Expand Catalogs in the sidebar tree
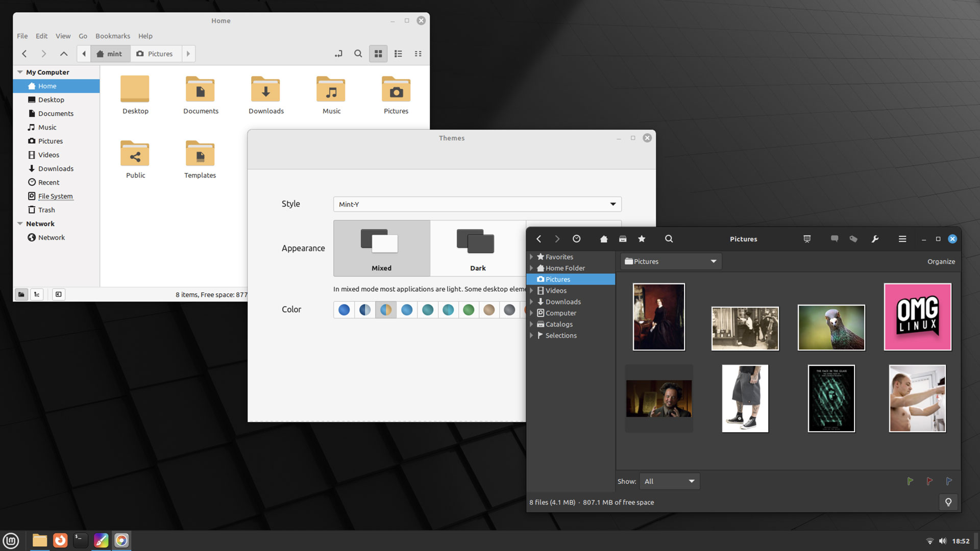The width and height of the screenshot is (980, 551). [531, 324]
